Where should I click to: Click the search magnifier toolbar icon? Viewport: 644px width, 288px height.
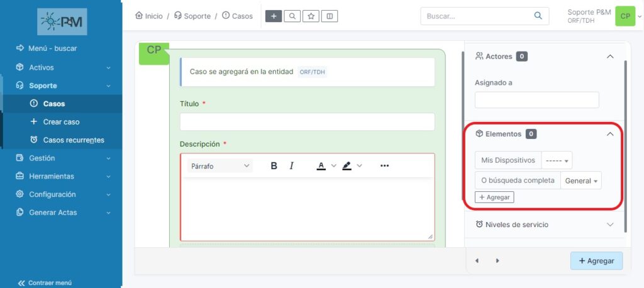(x=292, y=16)
